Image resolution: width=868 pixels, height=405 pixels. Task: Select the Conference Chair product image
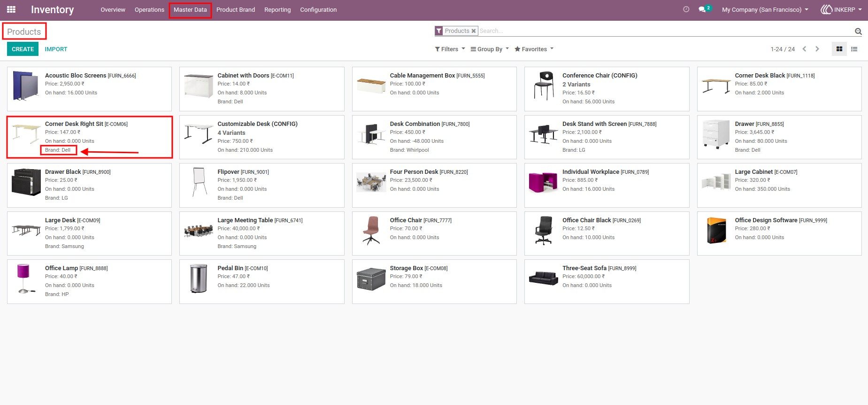click(544, 86)
